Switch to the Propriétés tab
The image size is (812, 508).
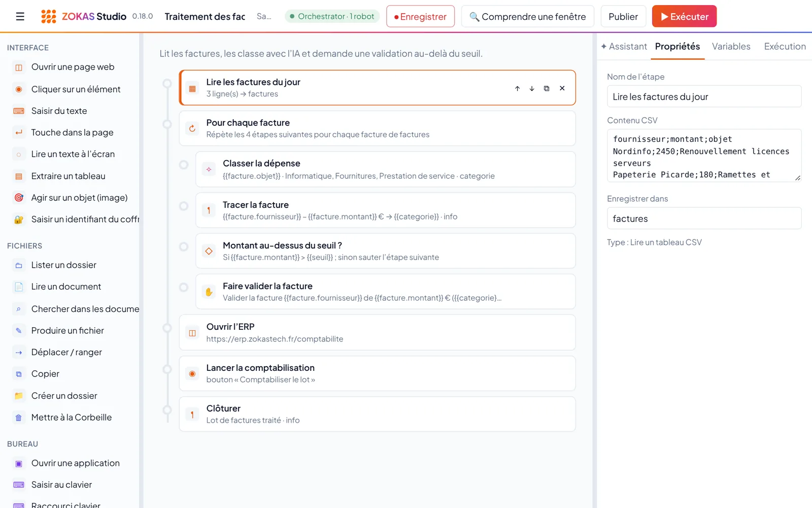coord(678,47)
